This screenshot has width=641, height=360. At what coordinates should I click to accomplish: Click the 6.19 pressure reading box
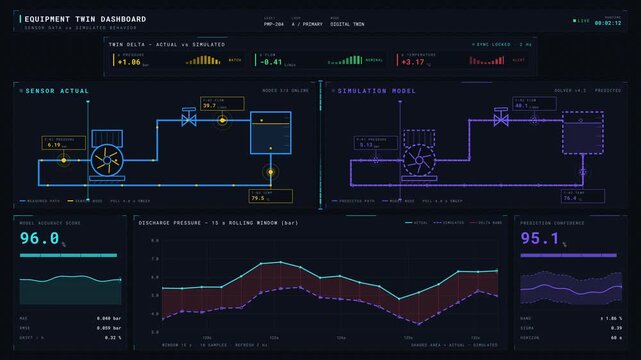coord(64,143)
